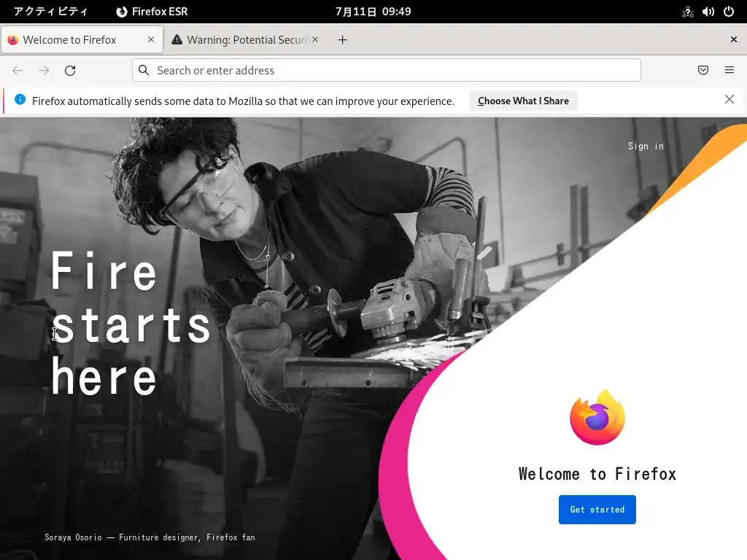Open the hamburger application menu

click(x=729, y=70)
